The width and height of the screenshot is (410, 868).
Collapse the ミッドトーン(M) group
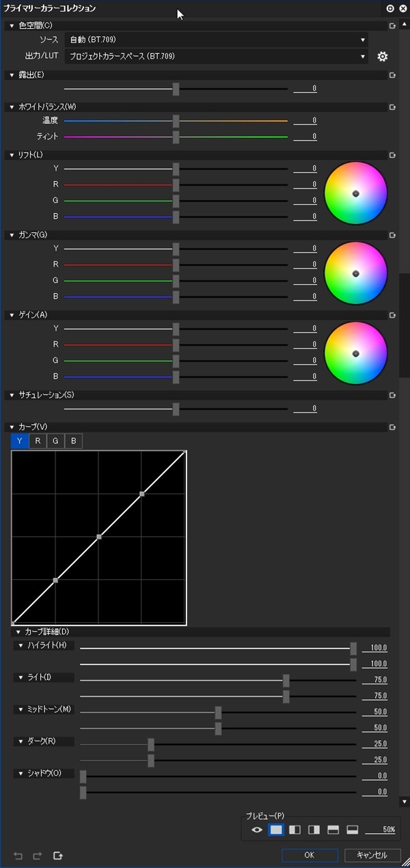click(x=20, y=710)
